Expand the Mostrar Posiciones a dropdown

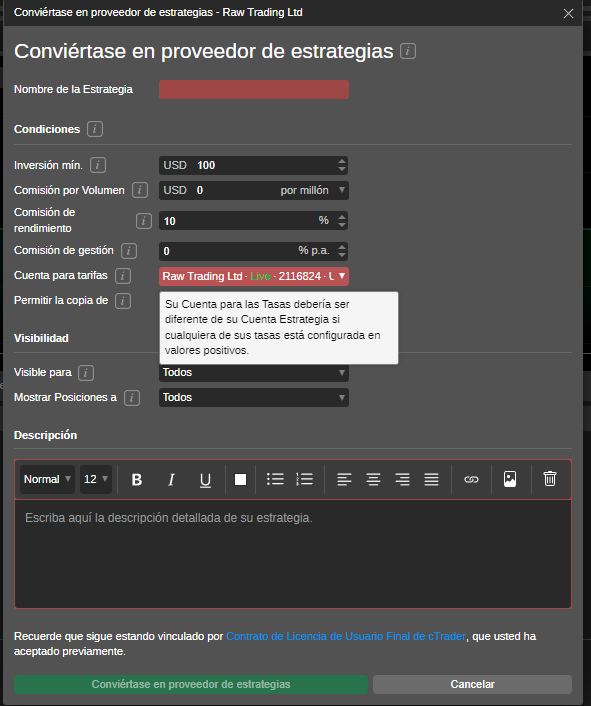254,398
